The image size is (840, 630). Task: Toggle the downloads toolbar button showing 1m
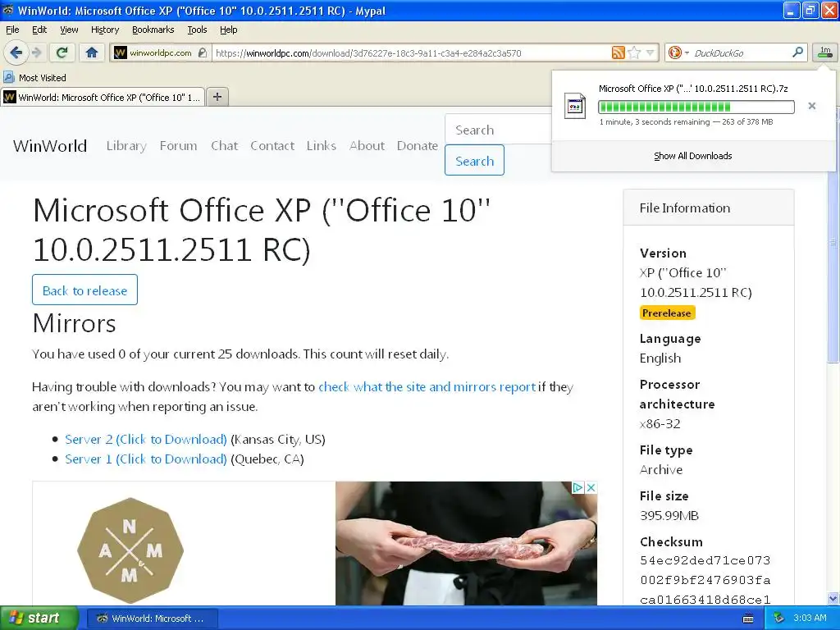[825, 52]
